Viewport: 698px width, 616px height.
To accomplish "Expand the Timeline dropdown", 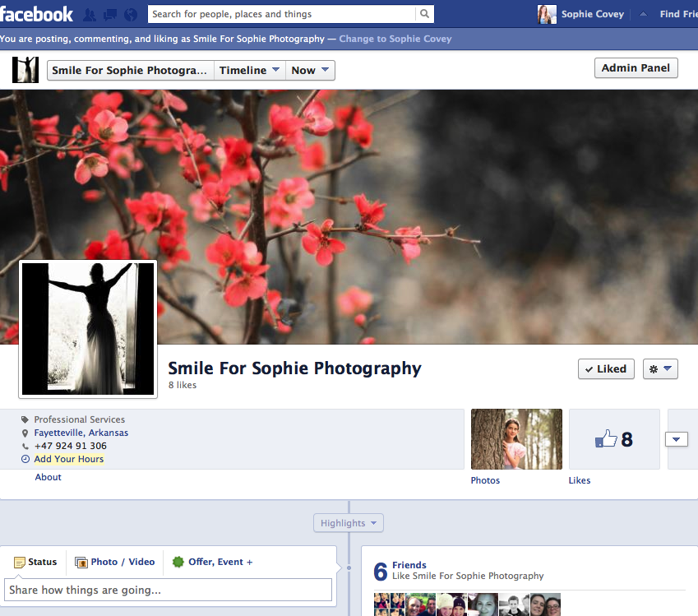I will [249, 71].
